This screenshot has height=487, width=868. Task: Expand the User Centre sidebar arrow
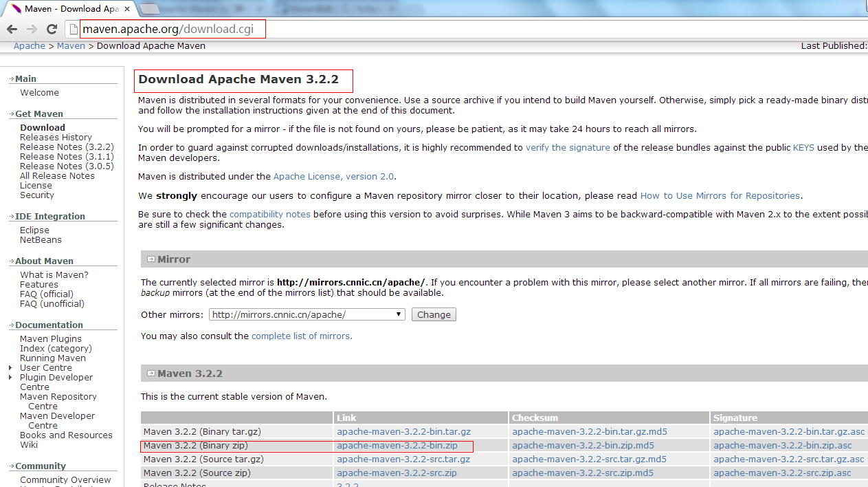11,368
